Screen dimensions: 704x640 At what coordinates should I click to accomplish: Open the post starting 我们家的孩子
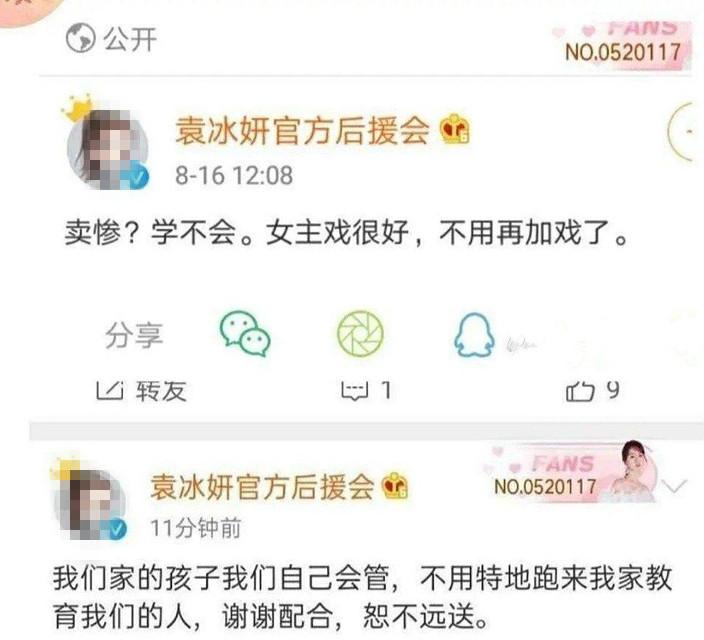pyautogui.click(x=362, y=597)
